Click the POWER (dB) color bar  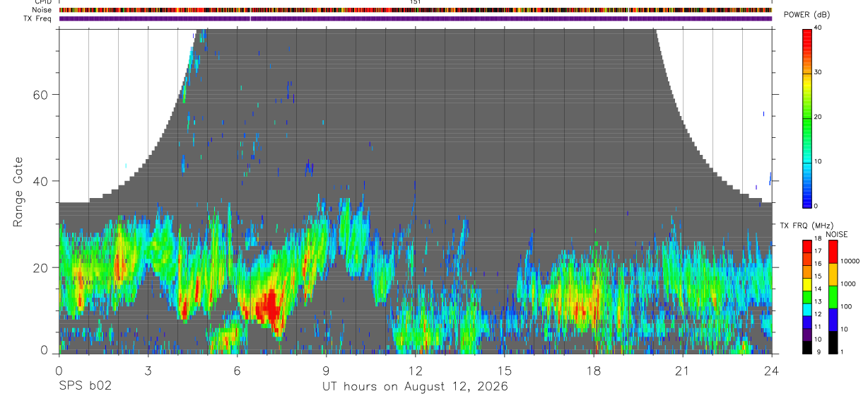point(807,117)
